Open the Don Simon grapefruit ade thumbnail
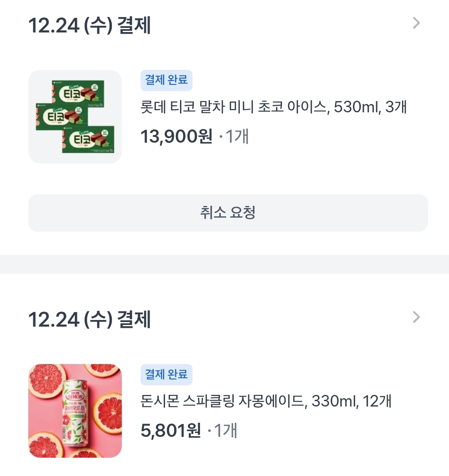Image resolution: width=449 pixels, height=476 pixels. (75, 411)
